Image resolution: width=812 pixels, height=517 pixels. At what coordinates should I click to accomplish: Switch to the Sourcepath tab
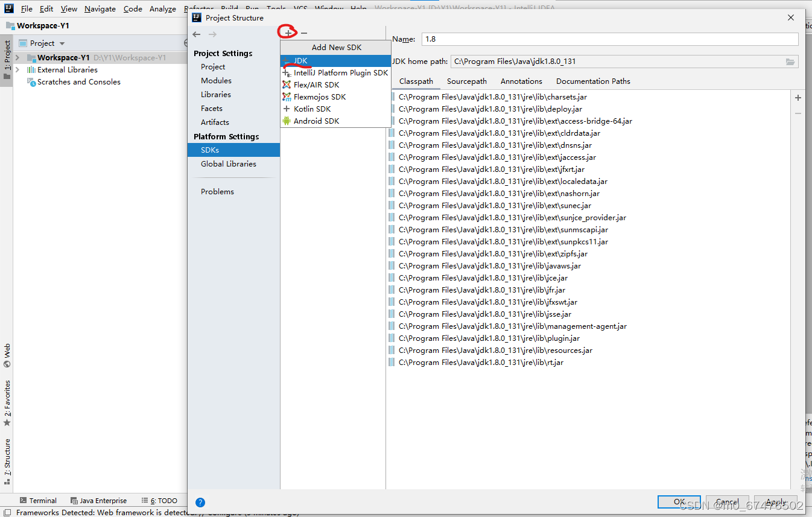467,81
